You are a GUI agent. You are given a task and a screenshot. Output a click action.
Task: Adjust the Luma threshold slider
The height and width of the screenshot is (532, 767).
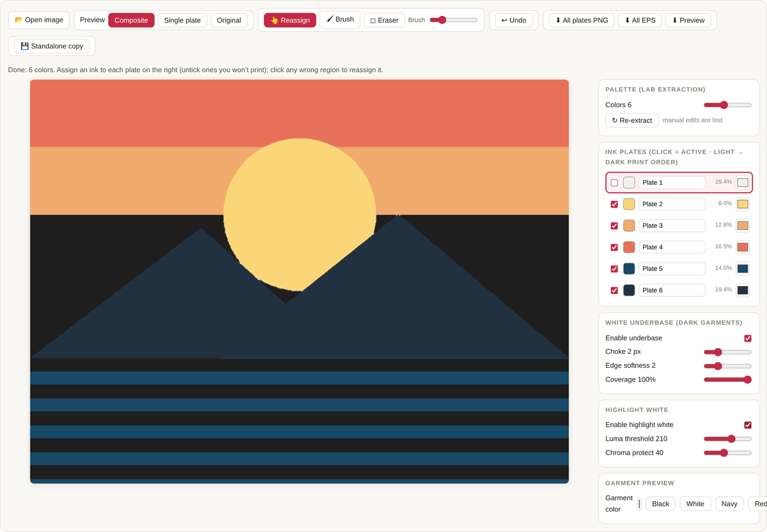tap(727, 439)
